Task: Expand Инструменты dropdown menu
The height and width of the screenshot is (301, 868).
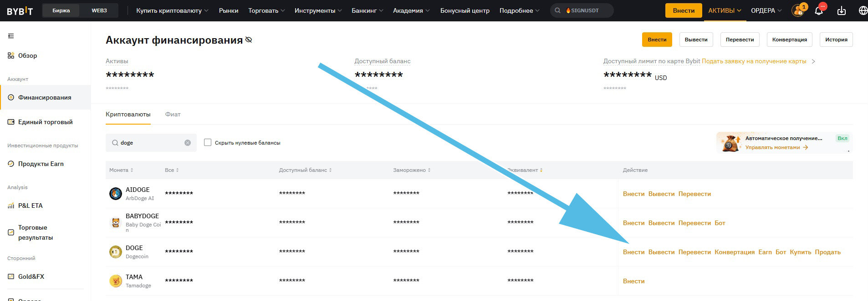Action: 318,10
